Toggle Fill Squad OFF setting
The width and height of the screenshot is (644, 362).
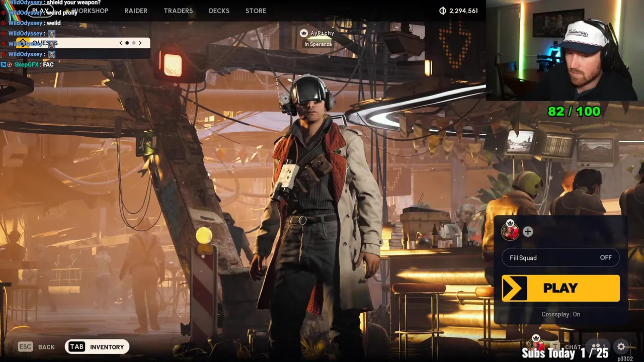[560, 257]
